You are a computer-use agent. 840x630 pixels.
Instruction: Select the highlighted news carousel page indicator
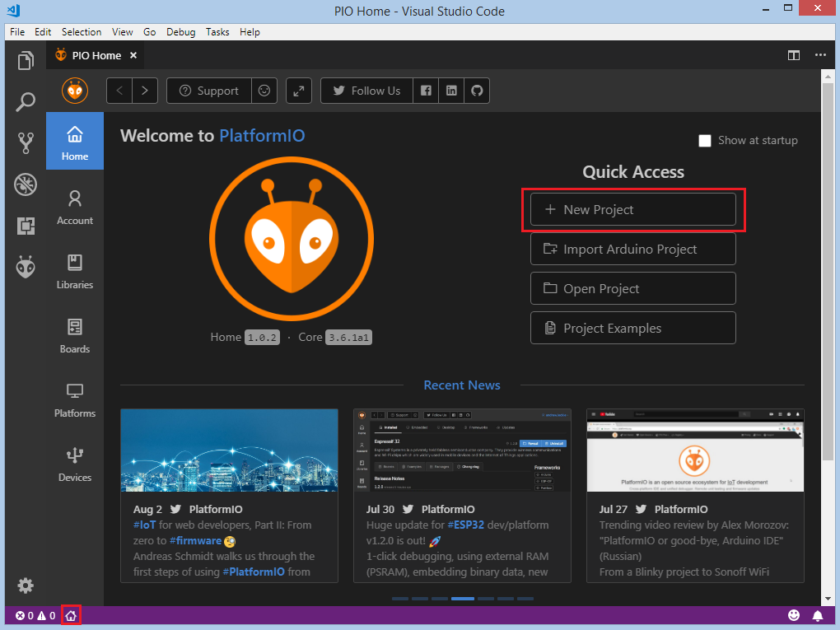pos(462,599)
